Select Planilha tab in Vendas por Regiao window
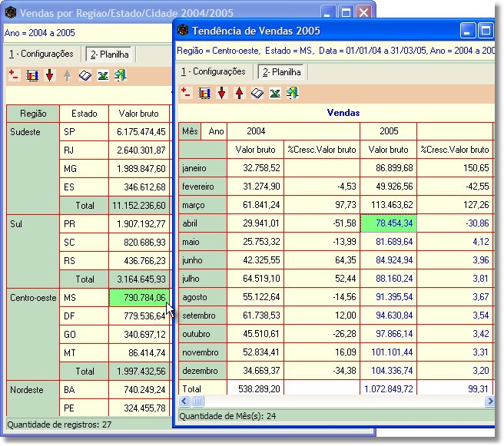This screenshot has width=504, height=446. coord(110,55)
